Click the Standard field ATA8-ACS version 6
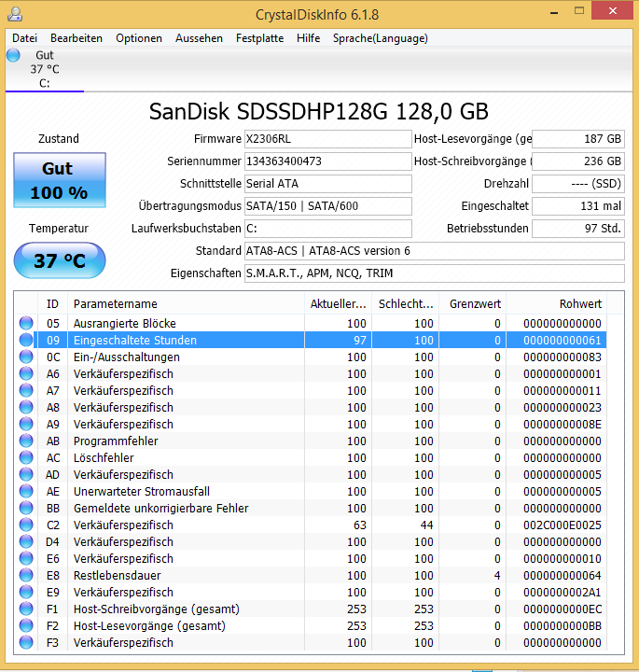The width and height of the screenshot is (639, 672). (x=435, y=251)
